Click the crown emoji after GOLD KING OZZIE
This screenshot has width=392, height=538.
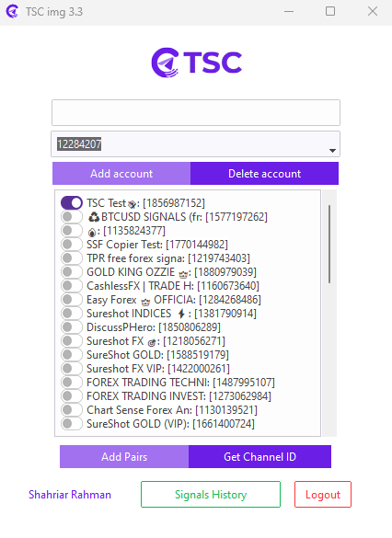click(x=183, y=274)
